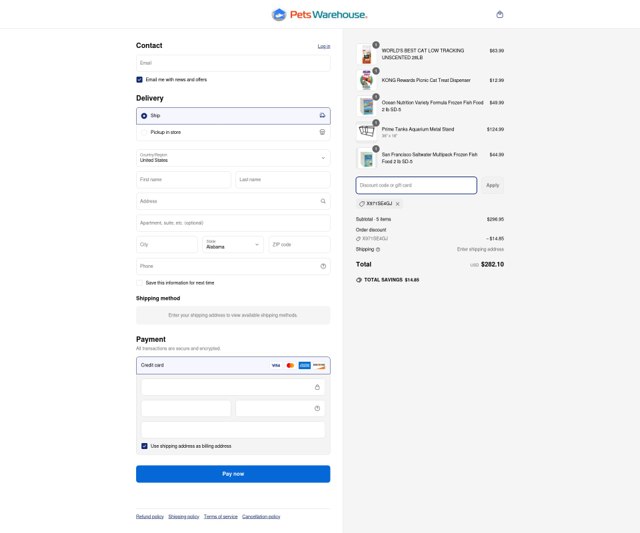Click KONG Rewards Picnic Cat Treat Dispenser title

[426, 80]
